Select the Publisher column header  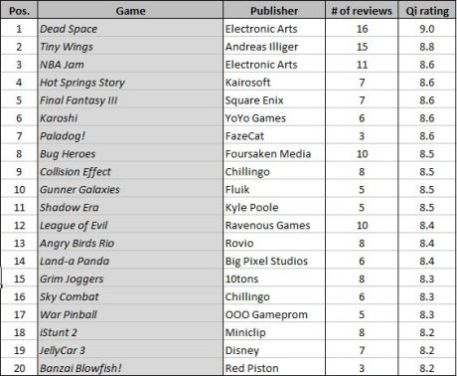click(274, 11)
